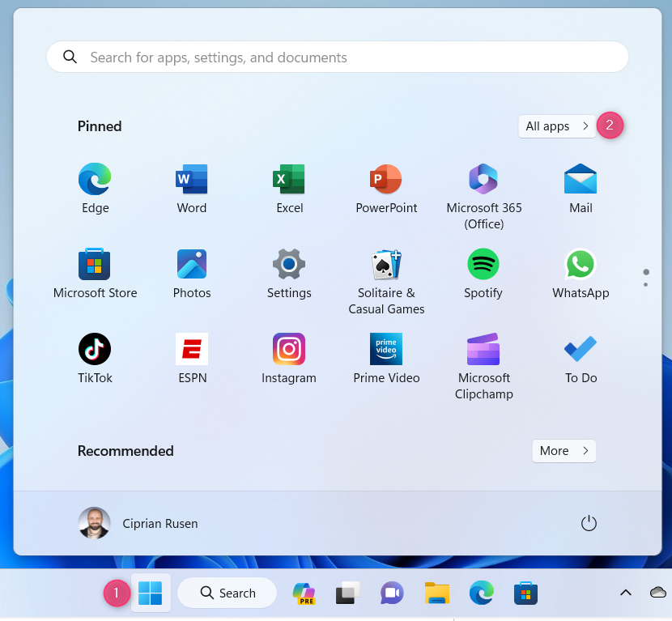Screen dimensions: 672x621
Task: Open the TikTok app
Action: pyautogui.click(x=95, y=359)
